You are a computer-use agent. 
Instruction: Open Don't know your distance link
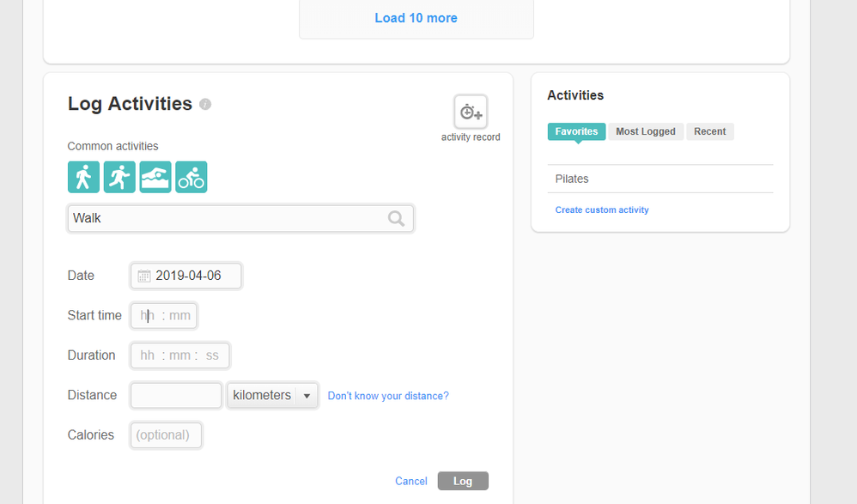tap(388, 396)
